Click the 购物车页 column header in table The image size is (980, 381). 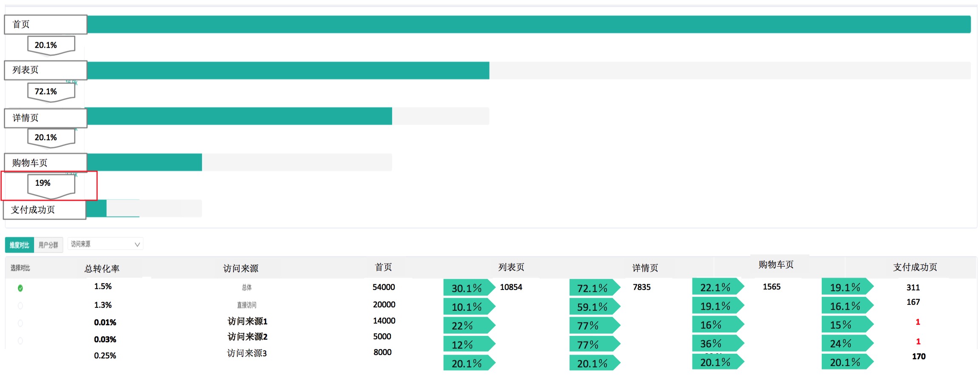click(x=776, y=265)
